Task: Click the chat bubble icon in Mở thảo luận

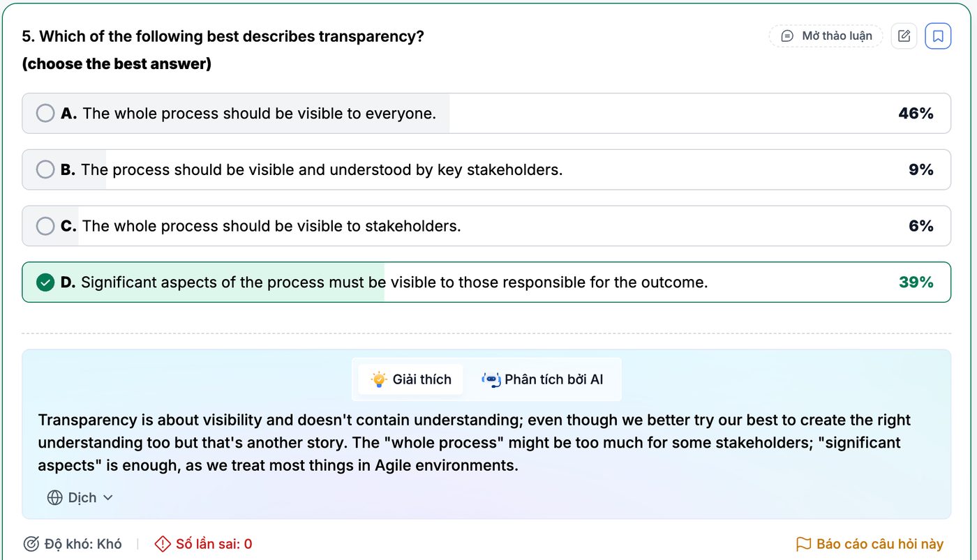Action: coord(787,36)
